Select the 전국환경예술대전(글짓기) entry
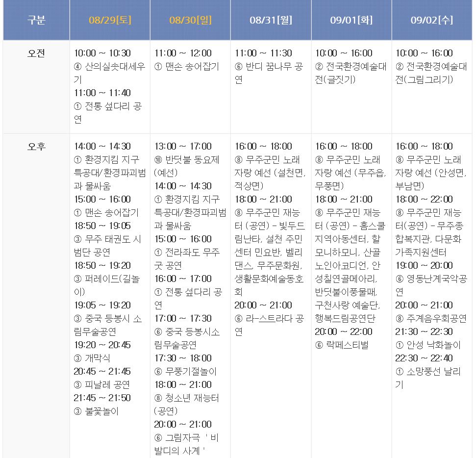This screenshot has height=458, width=476. pos(351,73)
